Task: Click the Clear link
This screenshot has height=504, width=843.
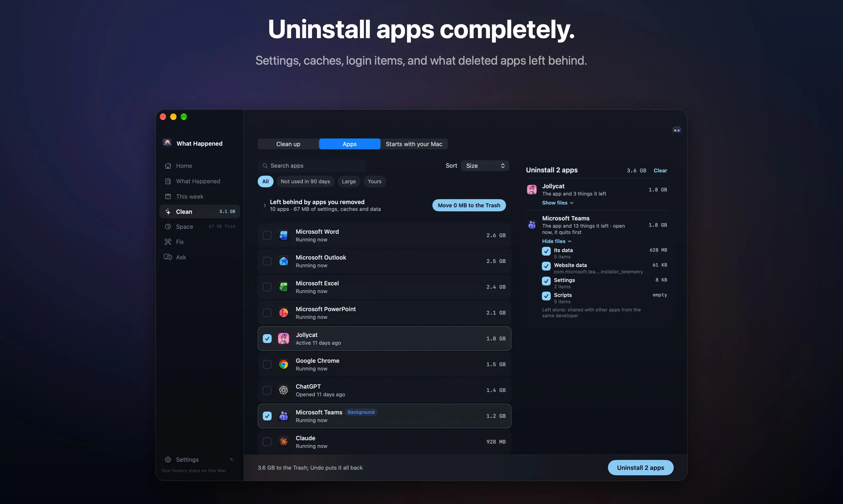Action: (660, 170)
